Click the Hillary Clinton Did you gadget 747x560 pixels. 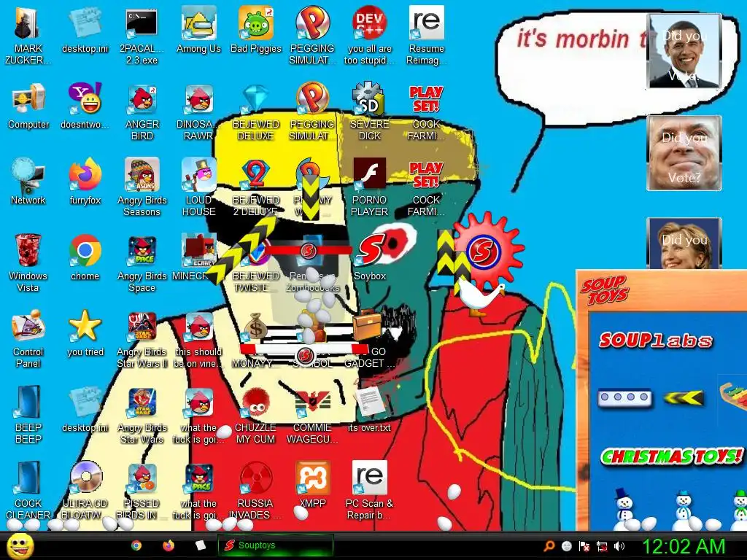click(x=684, y=244)
